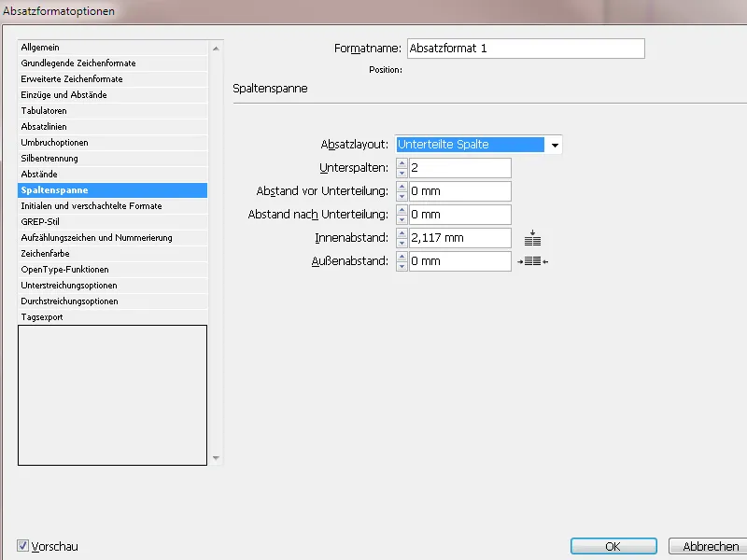Screen dimensions: 747x560
Task: Increase Unterspalten value with the up stepper
Action: pyautogui.click(x=401, y=163)
